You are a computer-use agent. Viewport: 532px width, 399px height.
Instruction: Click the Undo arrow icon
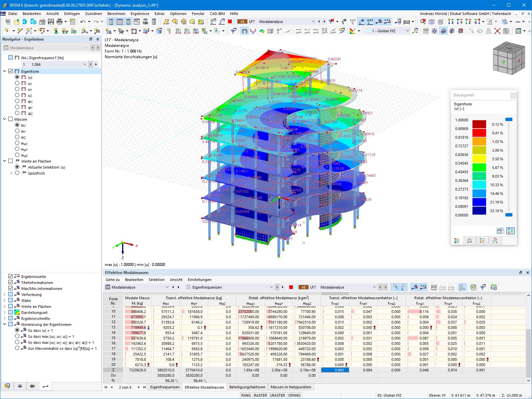click(83, 22)
